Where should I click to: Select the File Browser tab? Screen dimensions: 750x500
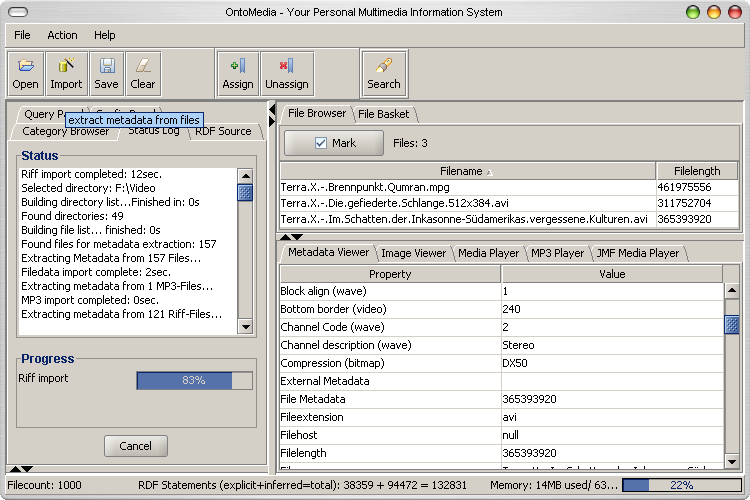[x=317, y=113]
